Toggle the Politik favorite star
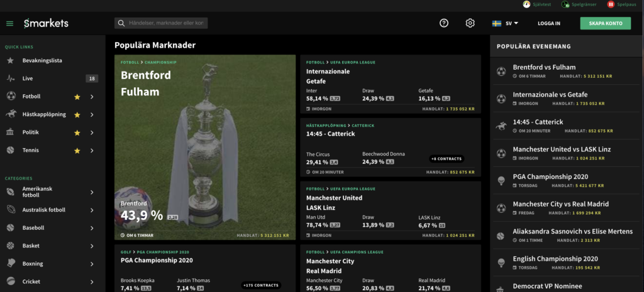Viewport: 644px width, 292px height. click(77, 133)
